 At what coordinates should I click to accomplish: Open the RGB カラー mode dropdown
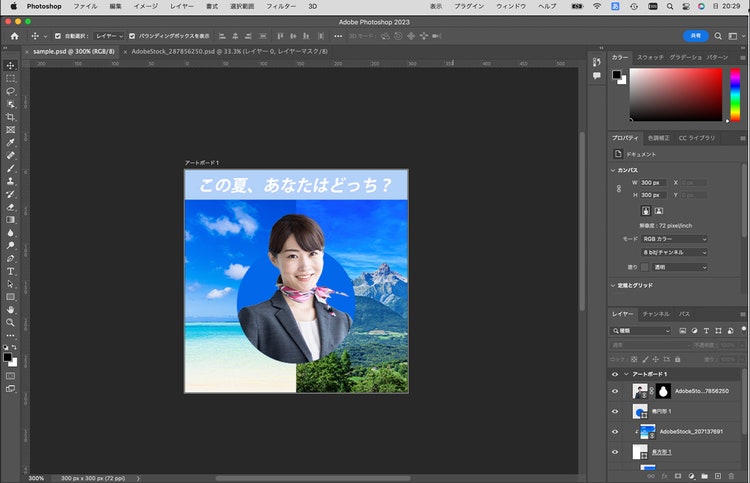click(674, 239)
